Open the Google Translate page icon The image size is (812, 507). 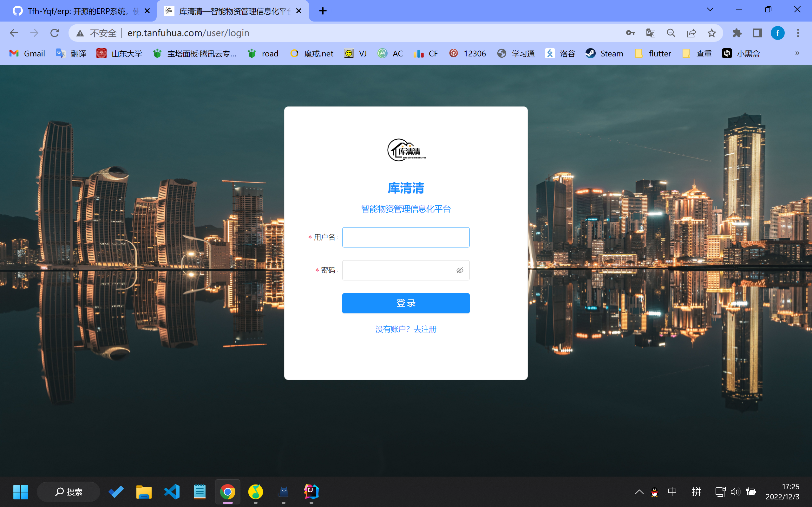(651, 33)
